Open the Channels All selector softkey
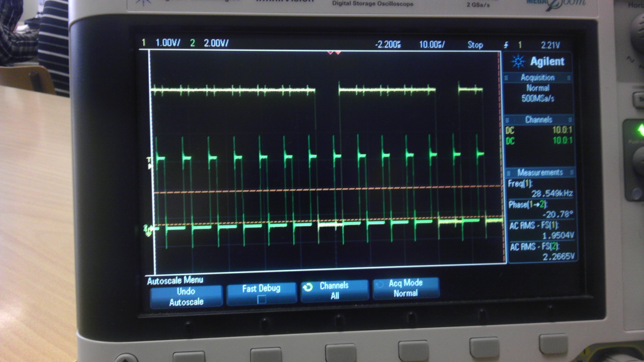644x362 pixels. click(334, 290)
